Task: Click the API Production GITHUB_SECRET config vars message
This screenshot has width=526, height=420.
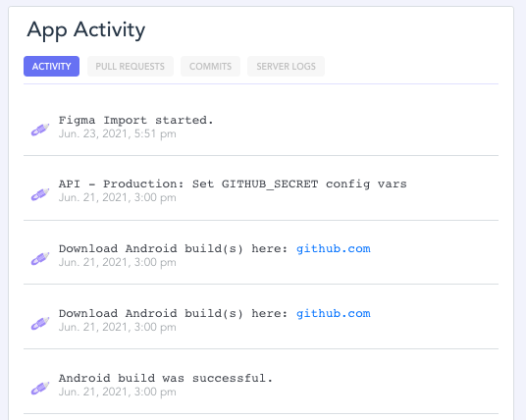Action: (233, 184)
